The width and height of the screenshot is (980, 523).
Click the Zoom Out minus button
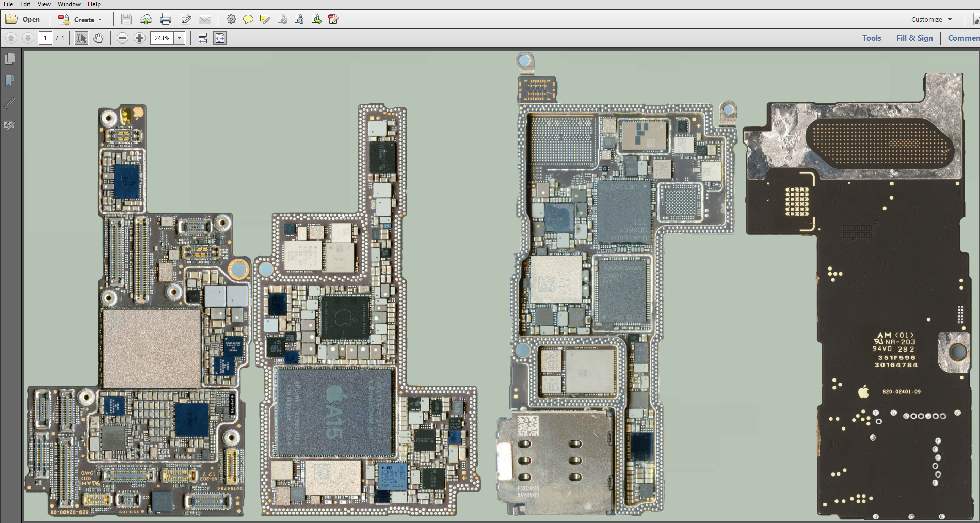pos(122,38)
